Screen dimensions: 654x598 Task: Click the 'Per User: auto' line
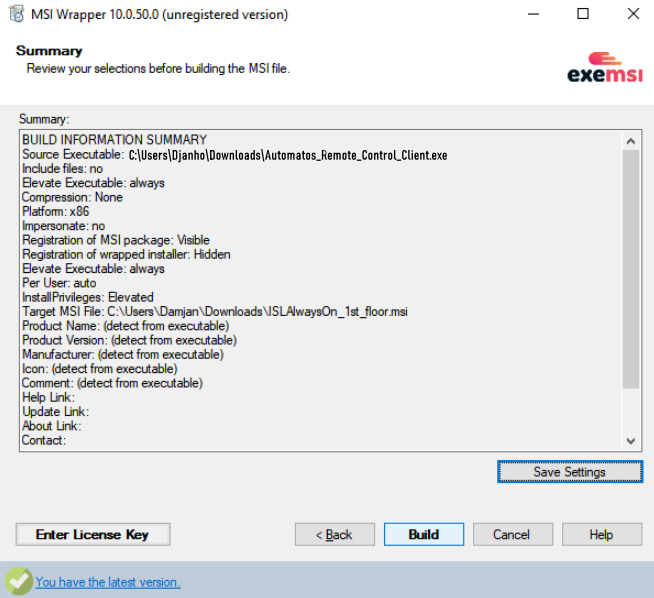point(59,283)
